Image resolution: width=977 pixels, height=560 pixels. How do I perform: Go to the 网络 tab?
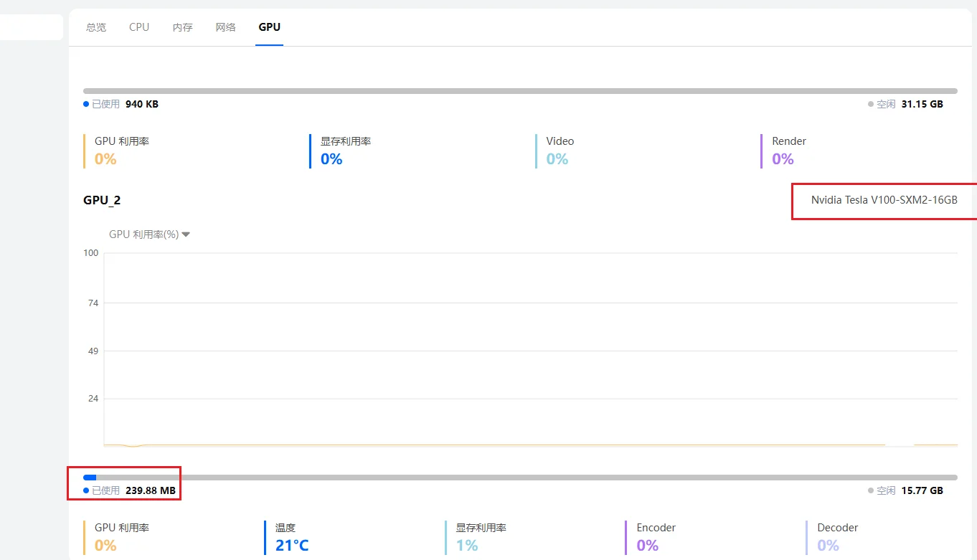click(225, 27)
